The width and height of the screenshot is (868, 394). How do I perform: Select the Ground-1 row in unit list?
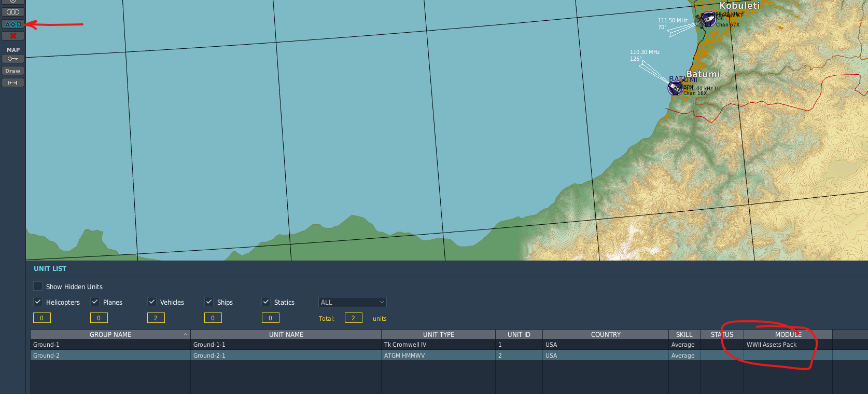(x=449, y=345)
